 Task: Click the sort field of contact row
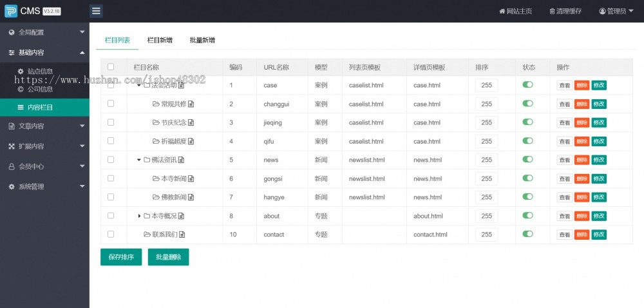tap(487, 235)
